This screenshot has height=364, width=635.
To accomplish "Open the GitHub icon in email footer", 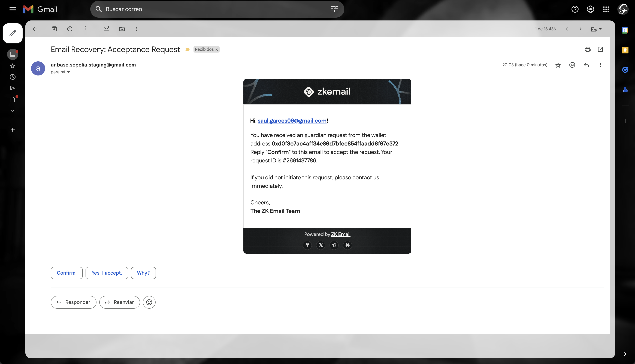I will point(307,245).
